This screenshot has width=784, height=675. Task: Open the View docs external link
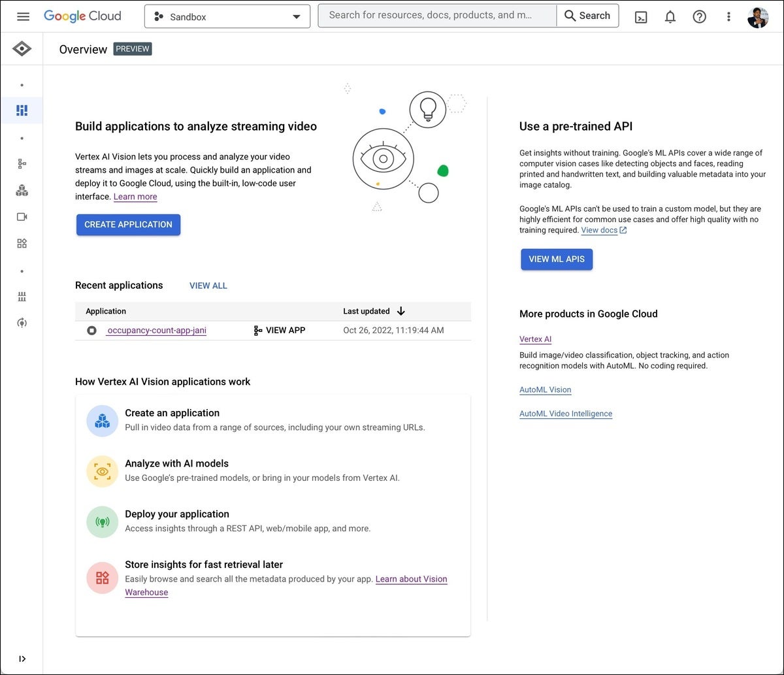(604, 230)
